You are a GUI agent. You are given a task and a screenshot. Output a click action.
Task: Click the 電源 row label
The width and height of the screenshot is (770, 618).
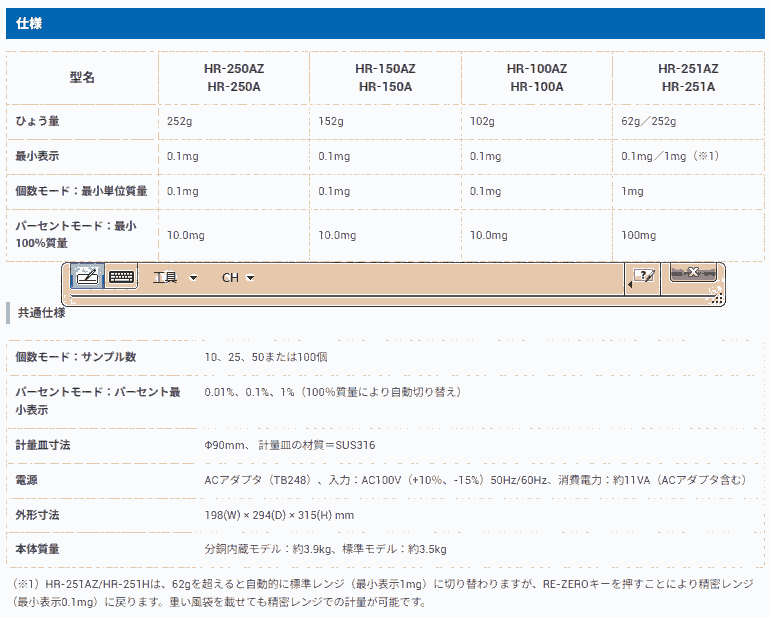tap(27, 480)
